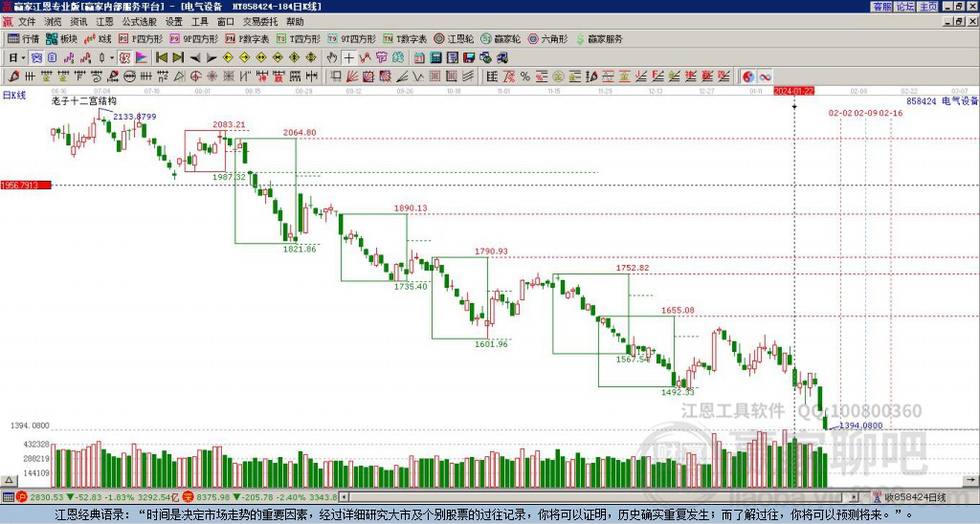
Task: Click the 主页 homepage link
Action: pyautogui.click(x=927, y=7)
